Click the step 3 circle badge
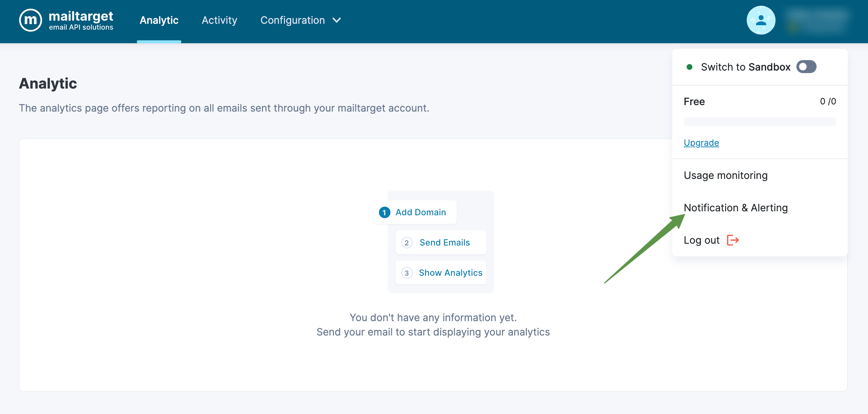This screenshot has width=868, height=414. (x=407, y=273)
